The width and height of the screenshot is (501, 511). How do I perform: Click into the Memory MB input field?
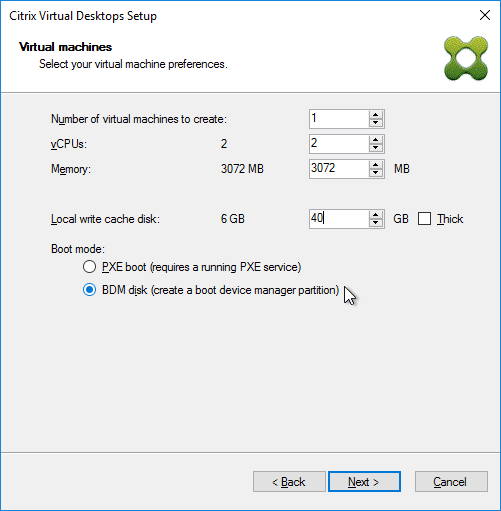point(339,169)
